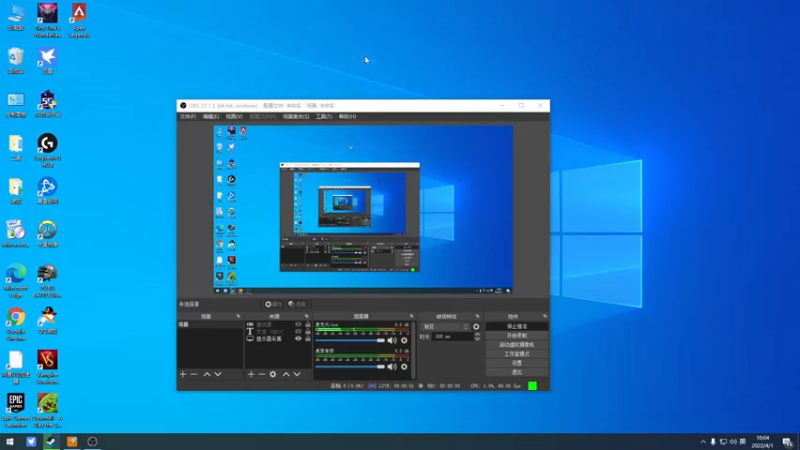Open the 帮助(H) menu
This screenshot has height=450, width=800.
click(x=347, y=117)
